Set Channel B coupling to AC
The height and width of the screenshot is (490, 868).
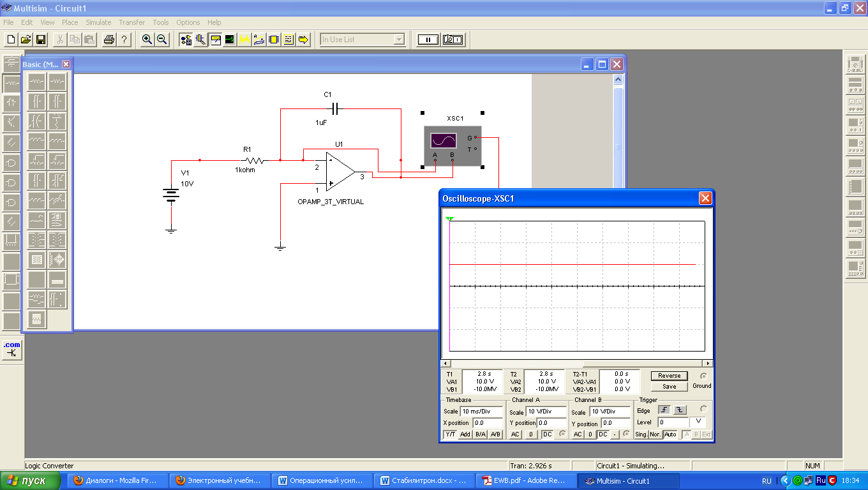click(x=578, y=434)
